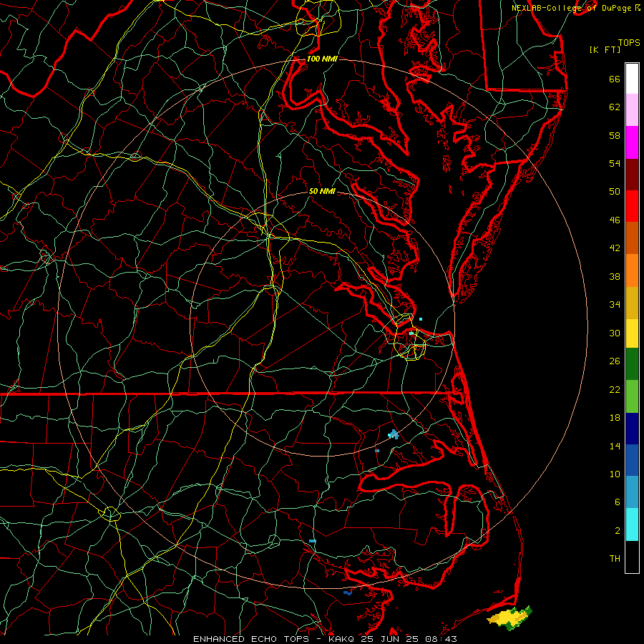Click the 'ENHANCED ECHO TOPS' product title
Screen dimensions: 644x644
[251, 639]
